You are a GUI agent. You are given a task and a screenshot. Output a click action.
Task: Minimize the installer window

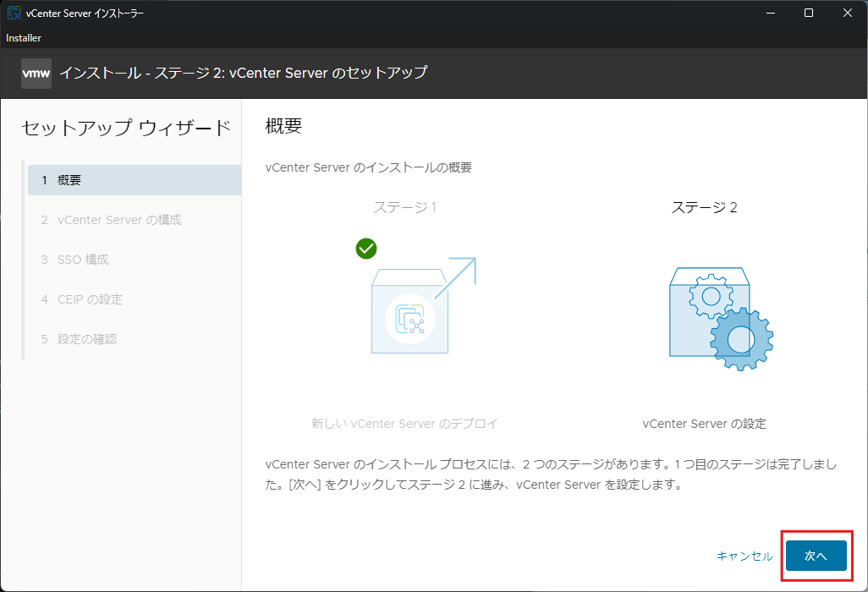tap(770, 13)
